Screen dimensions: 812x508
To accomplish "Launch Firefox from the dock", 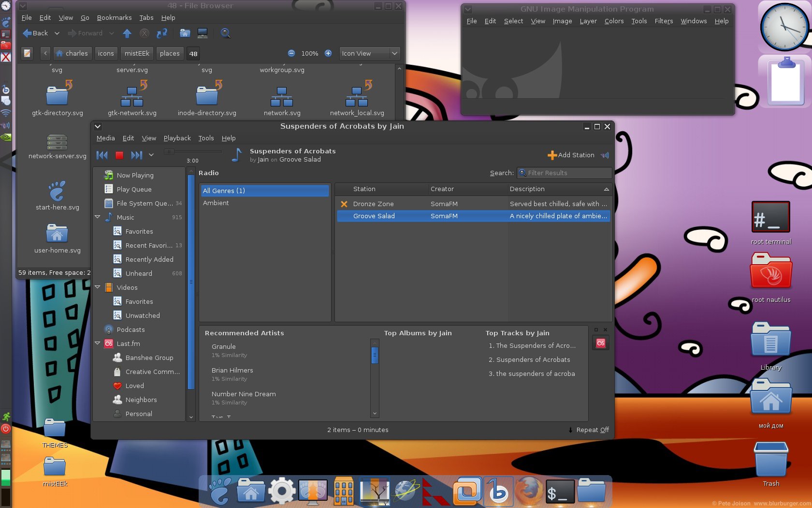I will coord(529,491).
